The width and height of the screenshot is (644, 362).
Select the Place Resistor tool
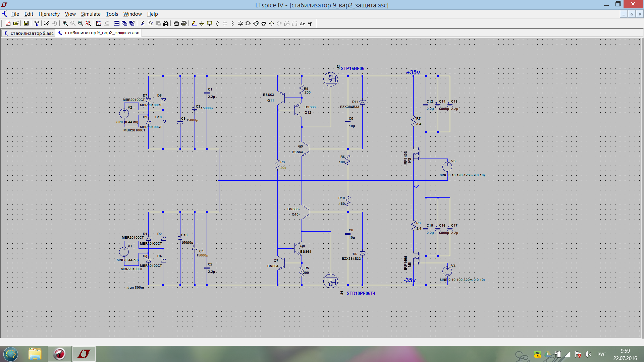coord(217,23)
